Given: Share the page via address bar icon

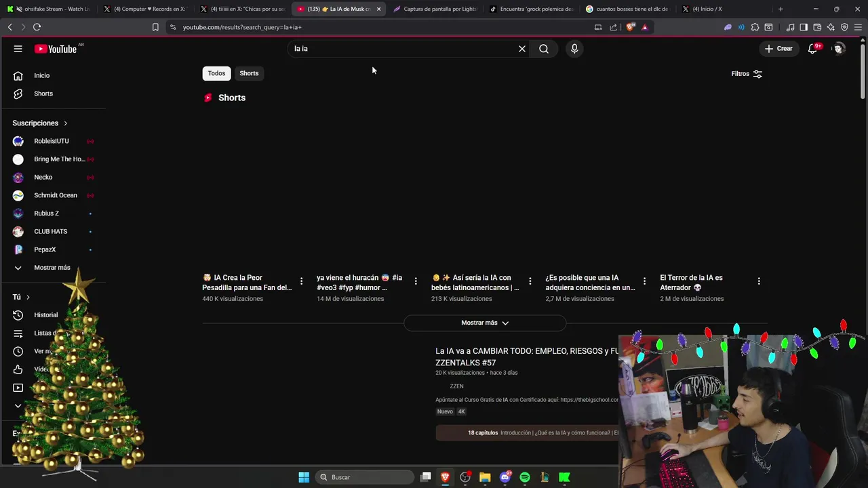Looking at the screenshot, I should [x=614, y=27].
